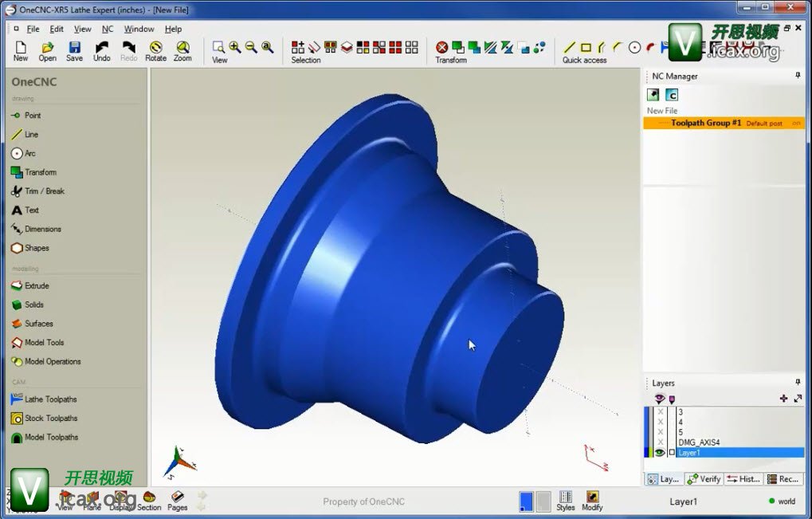Toggle visibility X for layer 5
Viewport: 812px width, 519px height.
coord(661,432)
